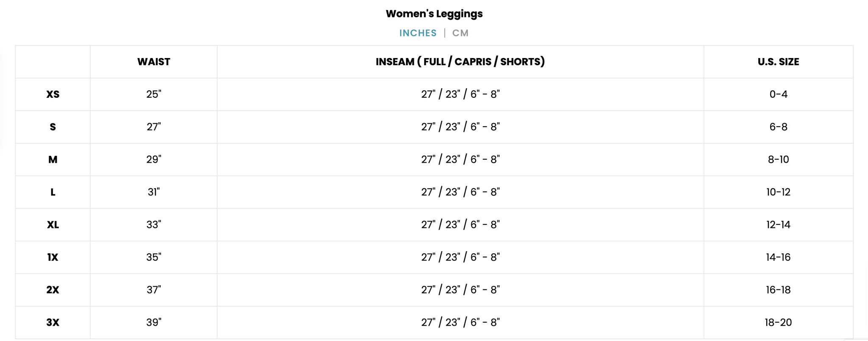868x341 pixels.
Task: Click the 3X size row label
Action: pyautogui.click(x=53, y=323)
